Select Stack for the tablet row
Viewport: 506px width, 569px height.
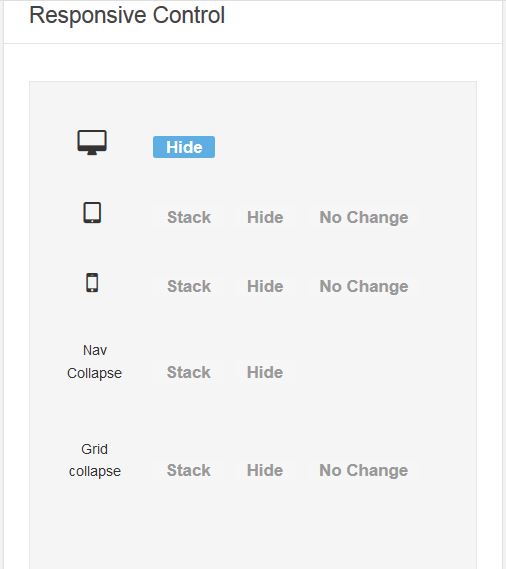point(189,217)
